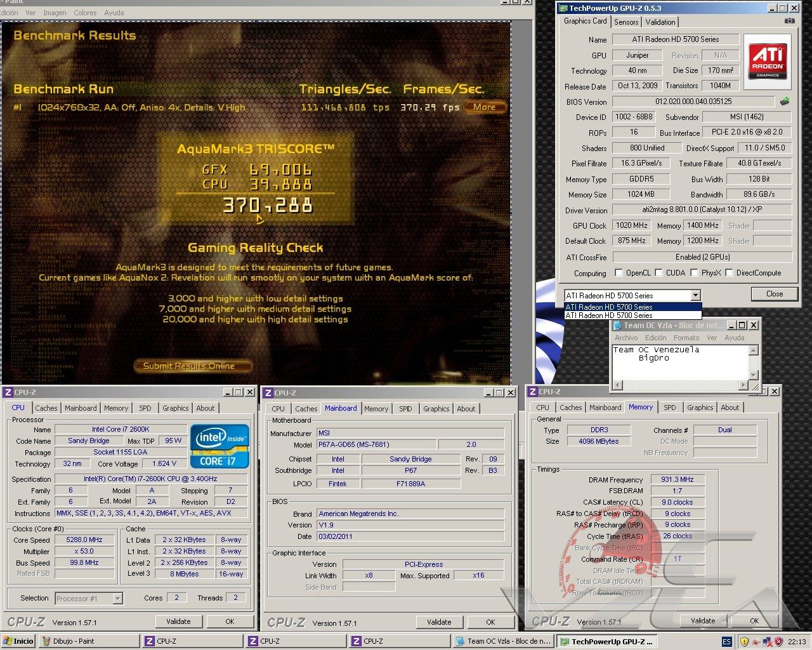Toggle the DirectCompute checkbox in GPU-Z

[x=730, y=273]
